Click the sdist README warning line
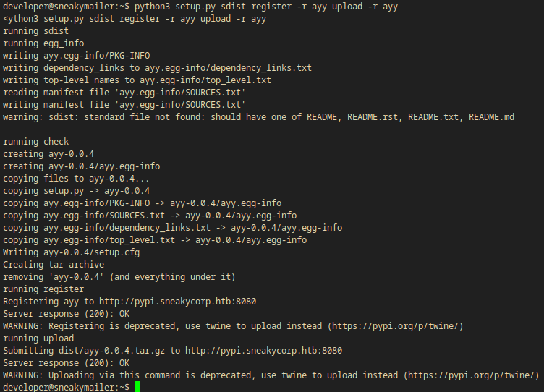This screenshot has width=544, height=392. coord(258,116)
